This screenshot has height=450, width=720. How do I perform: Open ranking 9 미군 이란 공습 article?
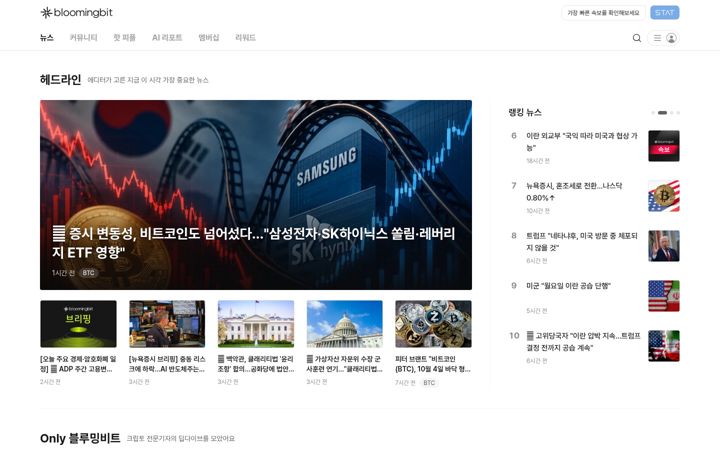(568, 286)
